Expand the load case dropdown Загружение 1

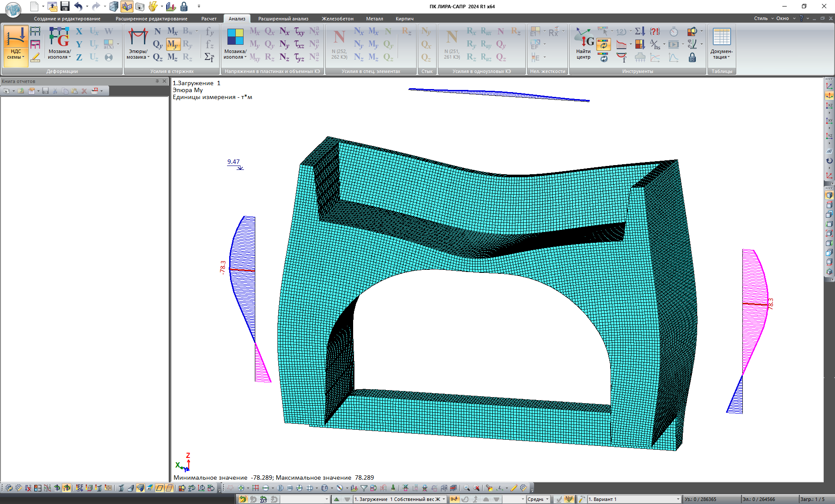pos(444,499)
